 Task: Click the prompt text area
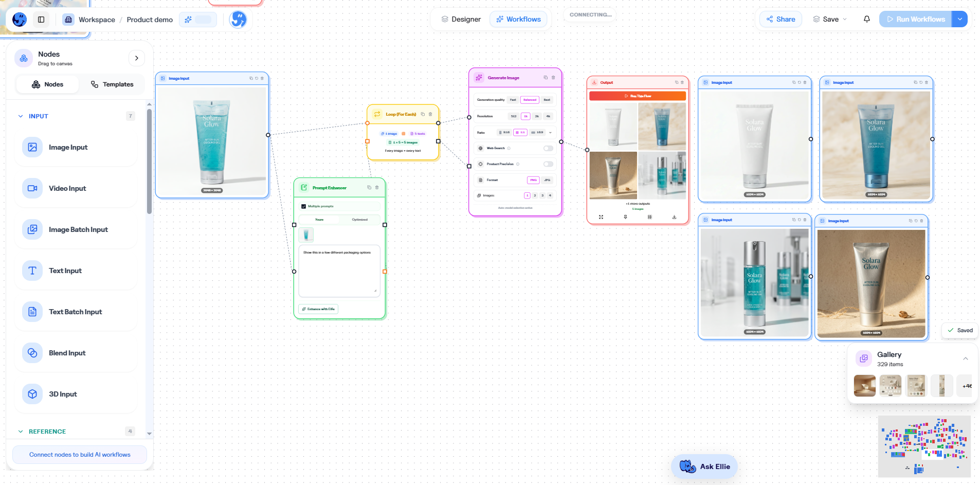click(339, 271)
